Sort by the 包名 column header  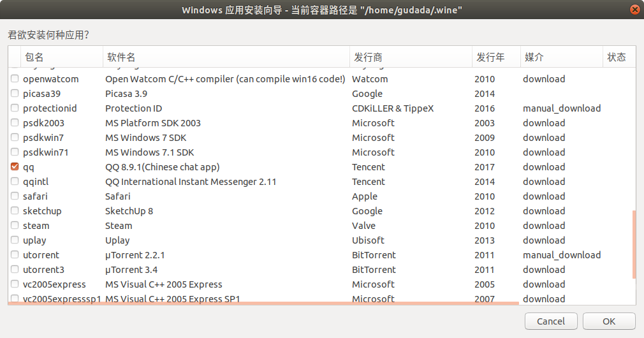pyautogui.click(x=62, y=57)
